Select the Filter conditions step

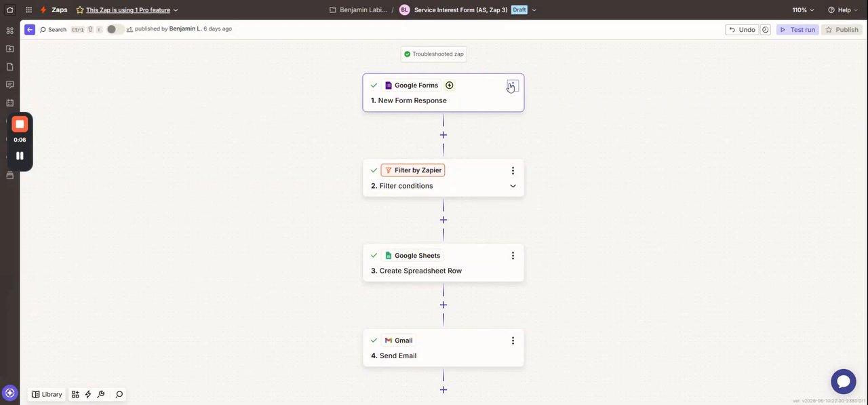443,178
